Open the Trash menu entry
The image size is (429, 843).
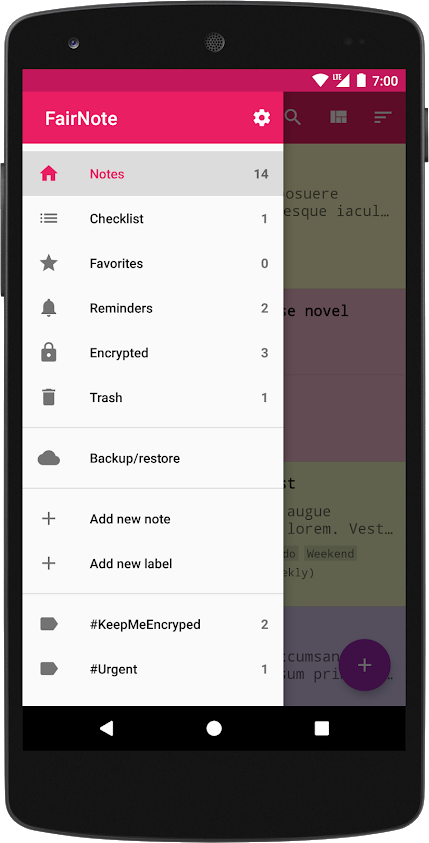(153, 397)
